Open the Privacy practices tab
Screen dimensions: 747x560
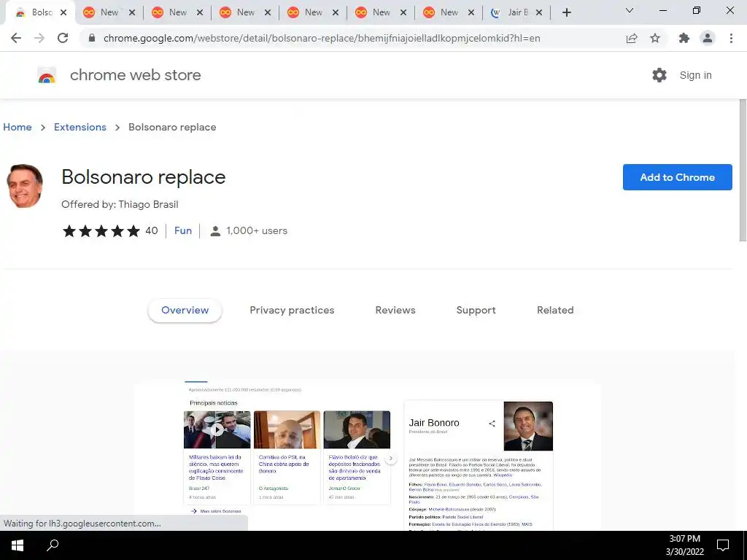[292, 310]
